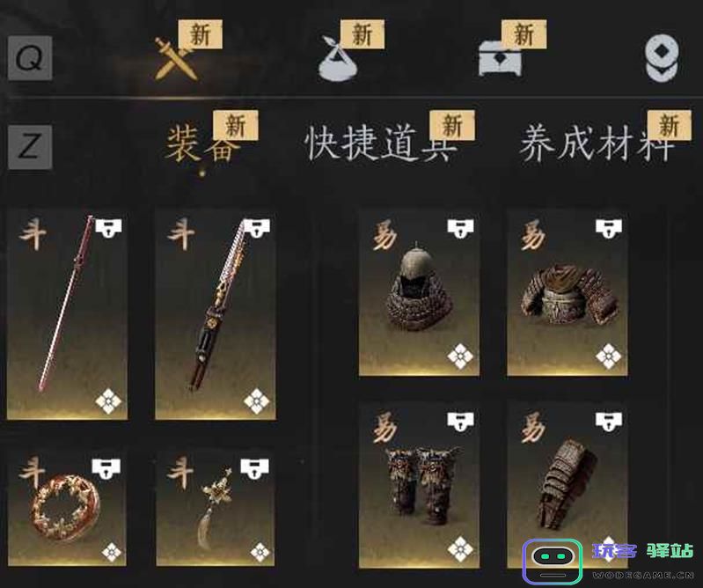Select the long red spear weapon card

67,316
